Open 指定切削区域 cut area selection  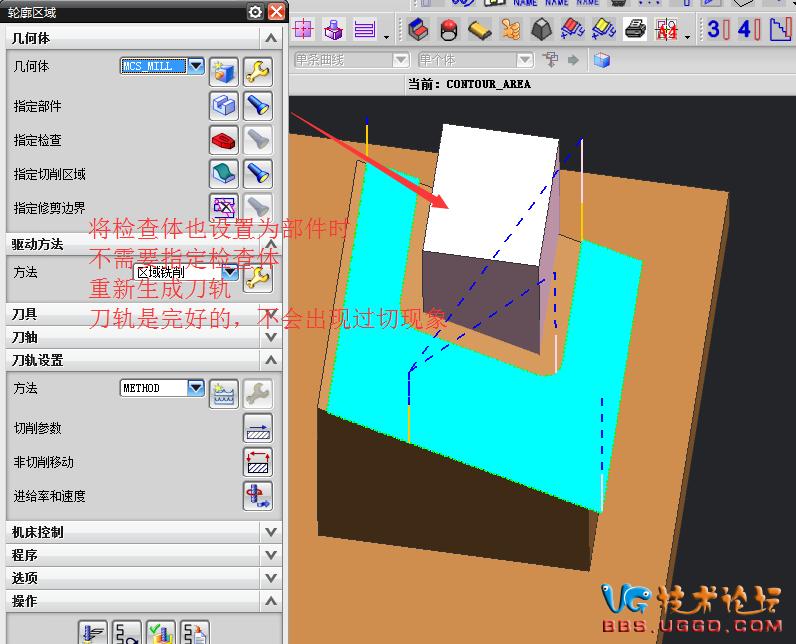click(x=223, y=173)
